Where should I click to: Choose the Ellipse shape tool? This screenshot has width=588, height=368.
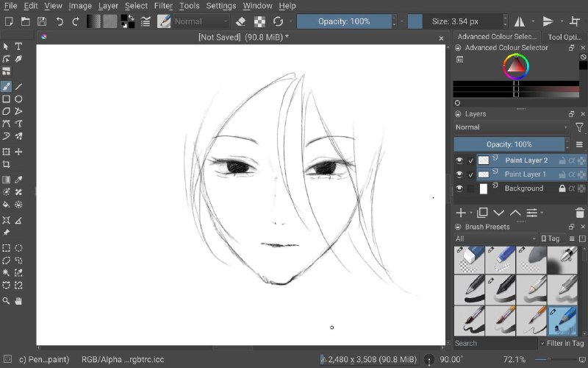tap(18, 99)
